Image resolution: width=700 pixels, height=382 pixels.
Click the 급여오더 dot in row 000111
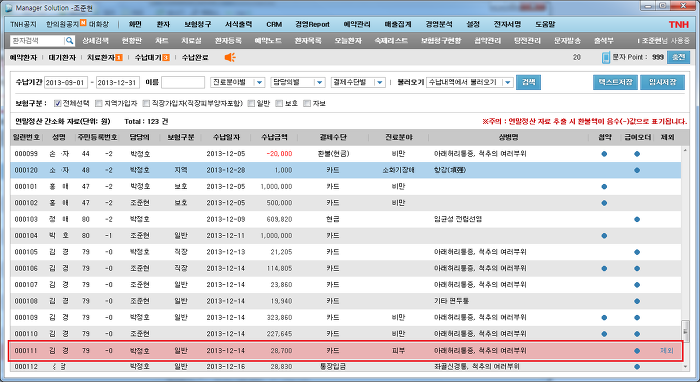tap(637, 351)
